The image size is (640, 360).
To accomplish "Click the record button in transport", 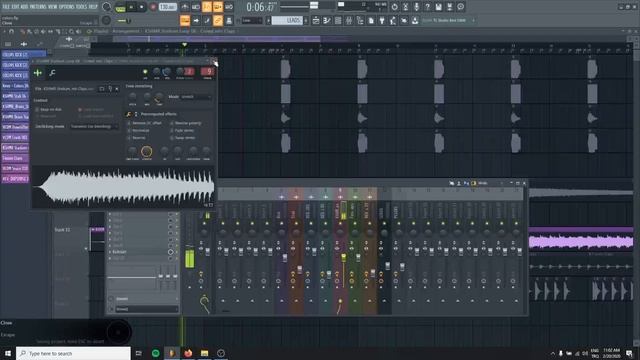I will click(x=153, y=7).
